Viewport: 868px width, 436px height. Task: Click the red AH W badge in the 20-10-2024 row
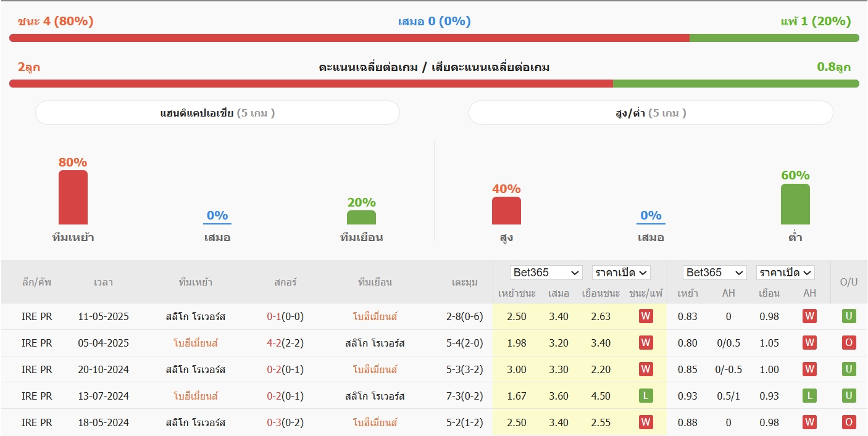[809, 369]
